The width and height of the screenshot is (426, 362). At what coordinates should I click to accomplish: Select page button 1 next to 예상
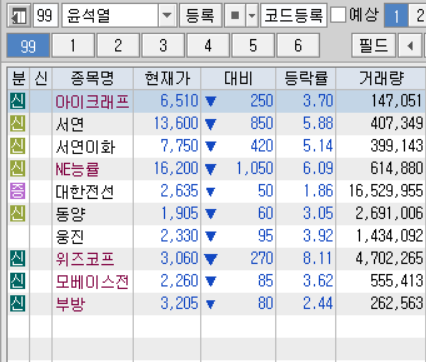tap(396, 16)
